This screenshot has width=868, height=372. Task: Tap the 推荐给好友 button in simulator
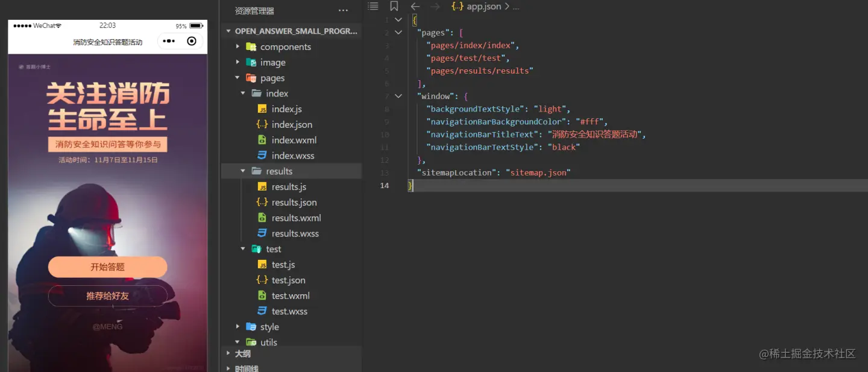[x=108, y=296]
